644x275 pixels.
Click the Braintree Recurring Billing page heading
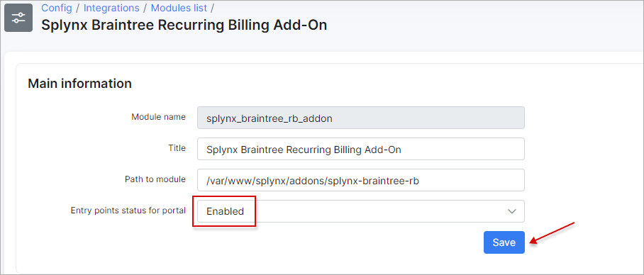(184, 25)
